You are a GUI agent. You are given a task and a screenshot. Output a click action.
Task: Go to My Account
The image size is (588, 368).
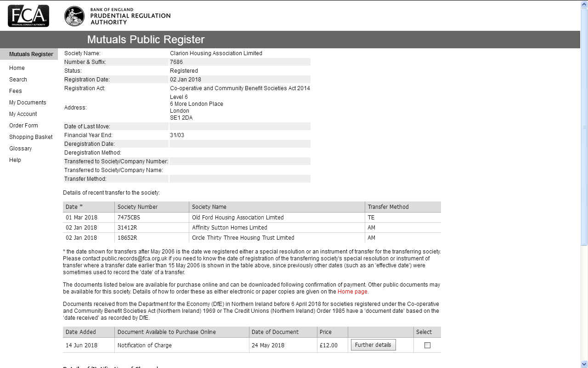coord(23,114)
